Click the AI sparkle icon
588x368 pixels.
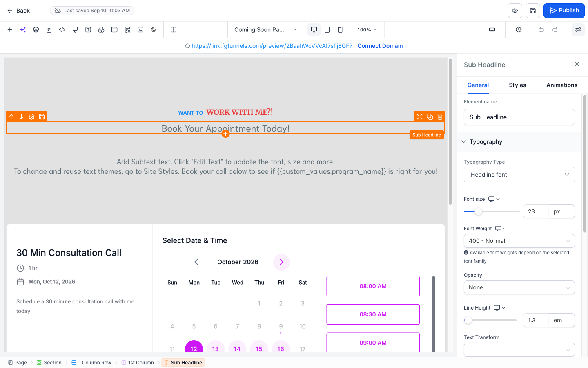pyautogui.click(x=23, y=29)
